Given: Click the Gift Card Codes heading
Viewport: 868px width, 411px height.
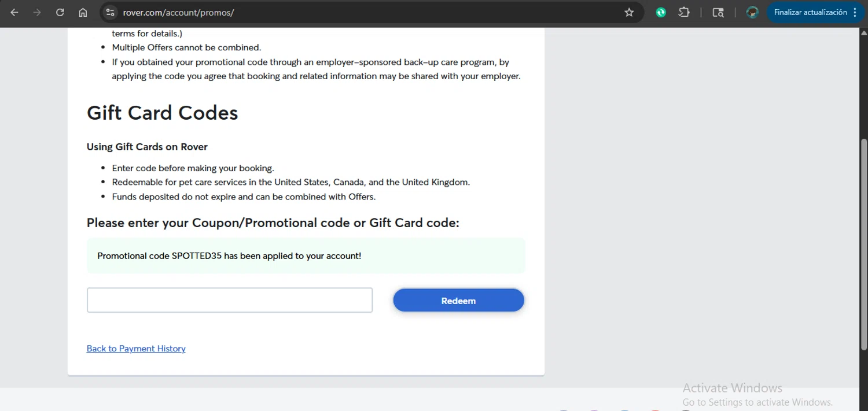Looking at the screenshot, I should pyautogui.click(x=163, y=113).
